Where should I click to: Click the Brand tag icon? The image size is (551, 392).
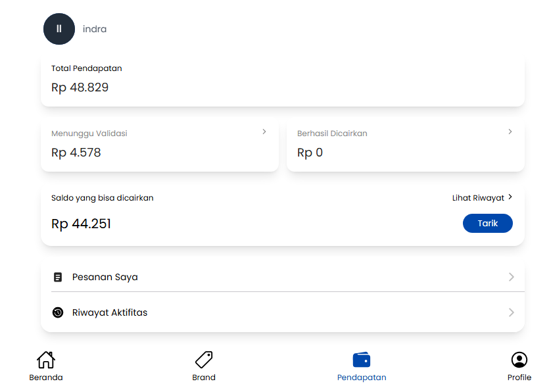pyautogui.click(x=204, y=360)
